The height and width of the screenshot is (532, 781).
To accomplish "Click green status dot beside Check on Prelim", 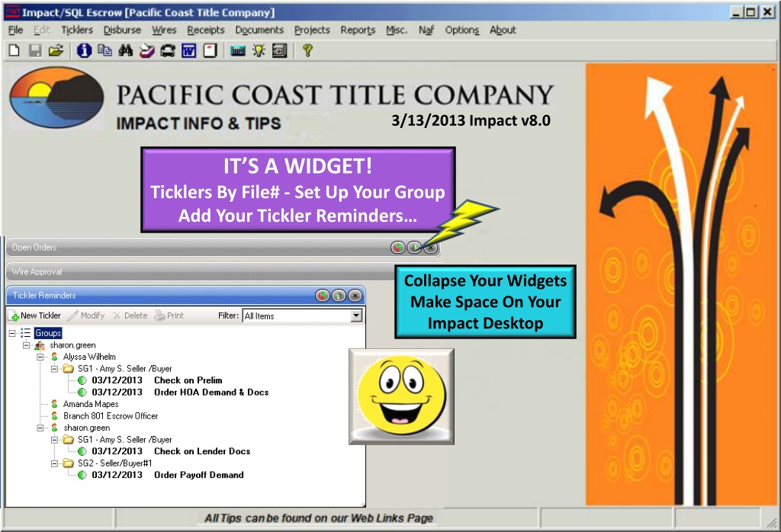I will pos(82,381).
